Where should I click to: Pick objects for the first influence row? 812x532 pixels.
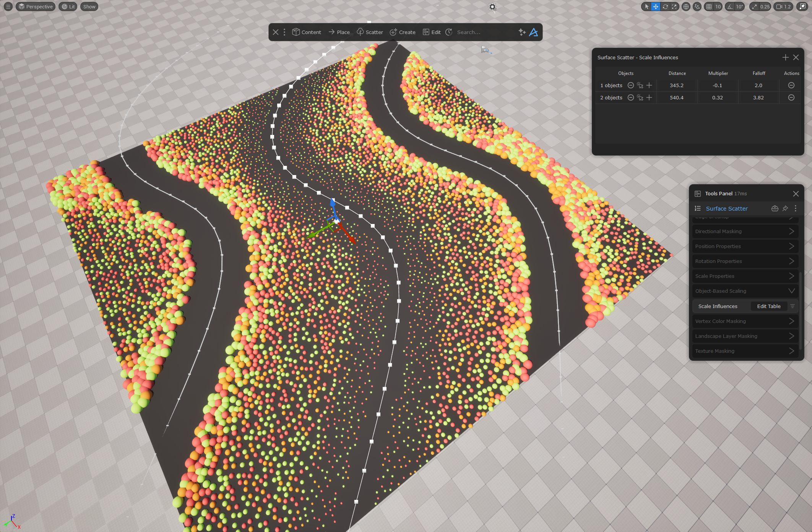click(x=640, y=85)
